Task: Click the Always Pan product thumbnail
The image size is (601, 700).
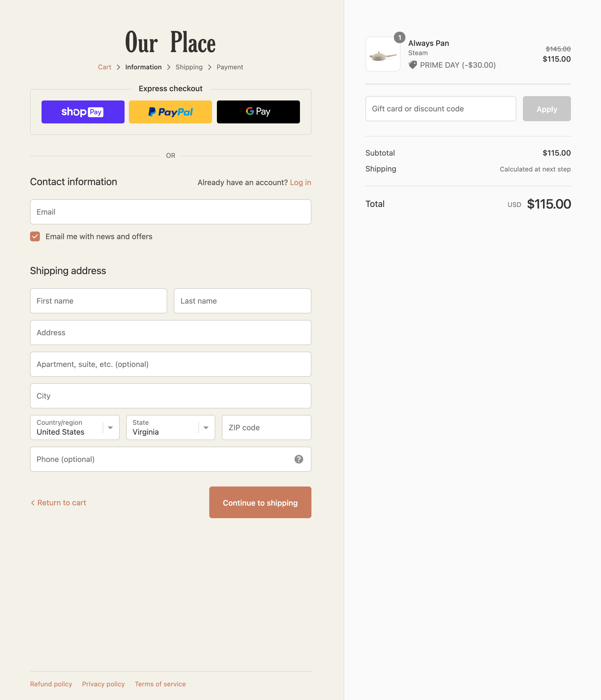Action: [x=383, y=54]
